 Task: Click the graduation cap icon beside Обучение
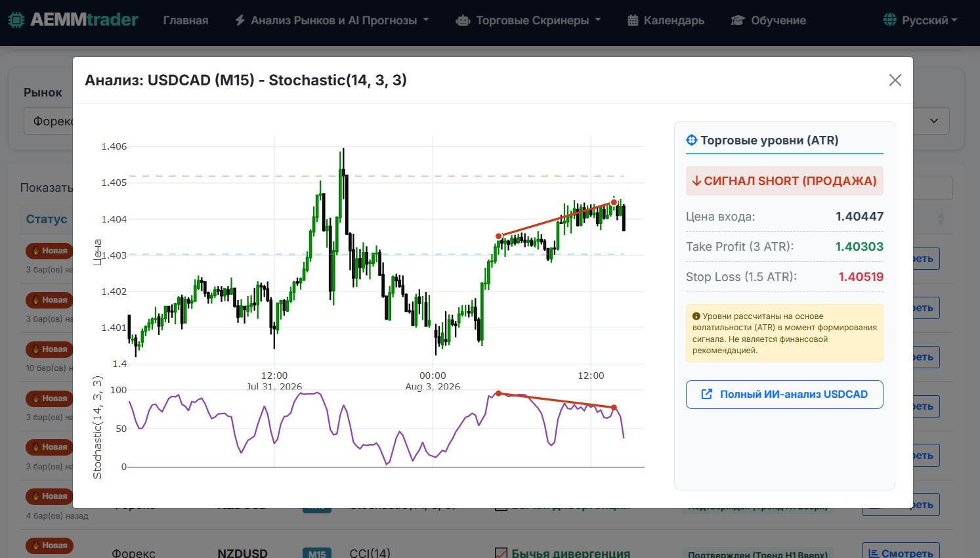pyautogui.click(x=738, y=20)
